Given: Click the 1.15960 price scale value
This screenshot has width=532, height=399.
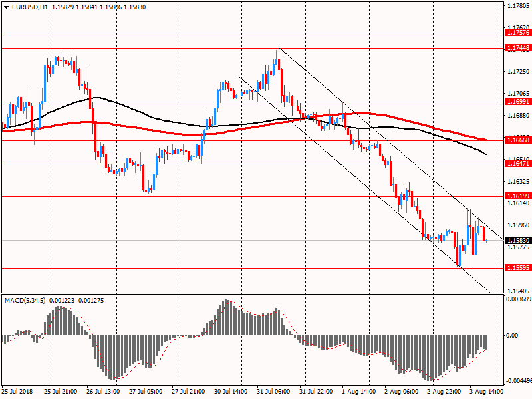Looking at the screenshot, I should [x=518, y=225].
